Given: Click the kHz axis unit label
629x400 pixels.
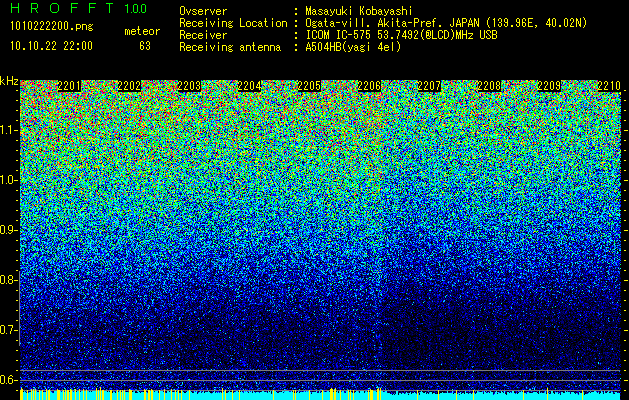Looking at the screenshot, I should pos(9,81).
